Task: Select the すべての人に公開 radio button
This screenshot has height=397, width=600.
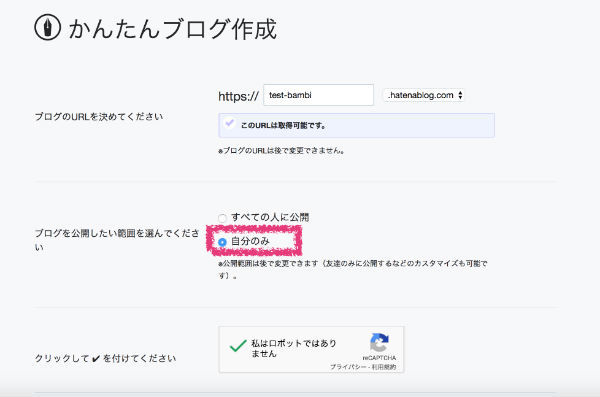Action: [222, 218]
